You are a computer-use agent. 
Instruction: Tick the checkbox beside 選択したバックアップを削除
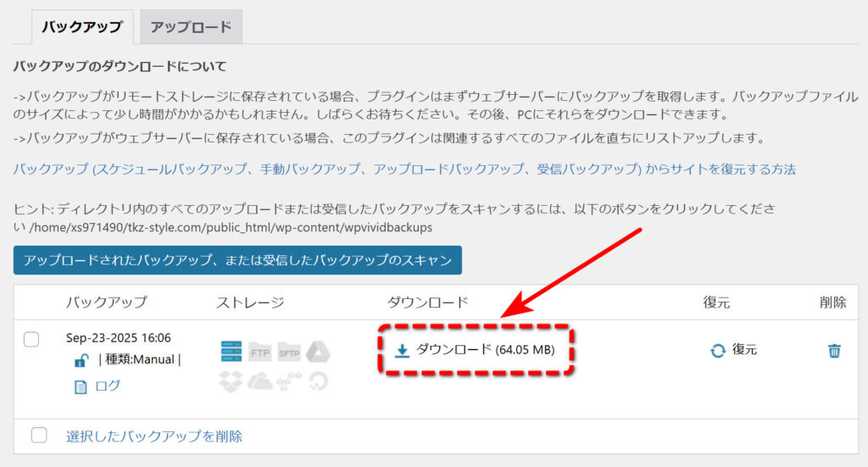pos(39,436)
